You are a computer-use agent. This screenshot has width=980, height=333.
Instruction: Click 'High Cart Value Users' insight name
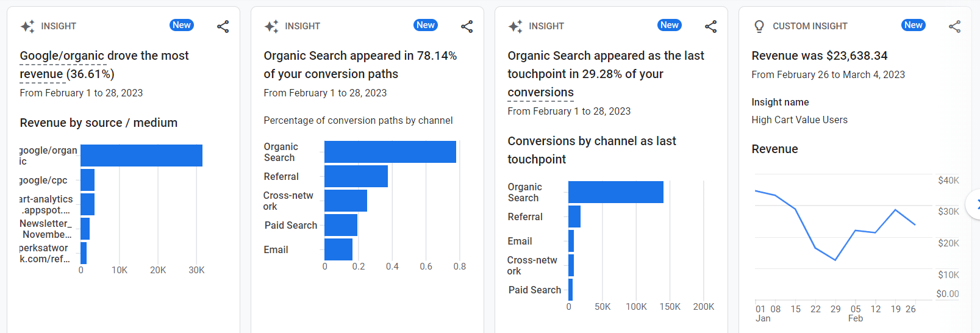799,120
